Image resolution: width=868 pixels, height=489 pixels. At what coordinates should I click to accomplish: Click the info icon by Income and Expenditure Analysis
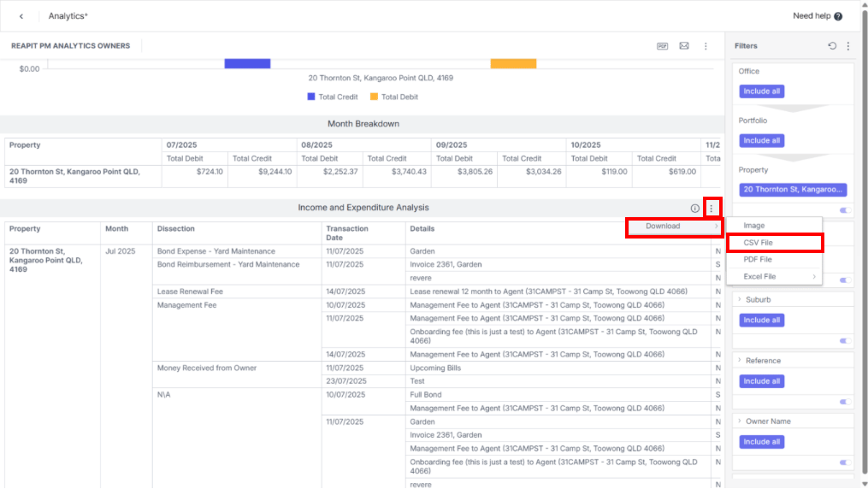pos(694,208)
